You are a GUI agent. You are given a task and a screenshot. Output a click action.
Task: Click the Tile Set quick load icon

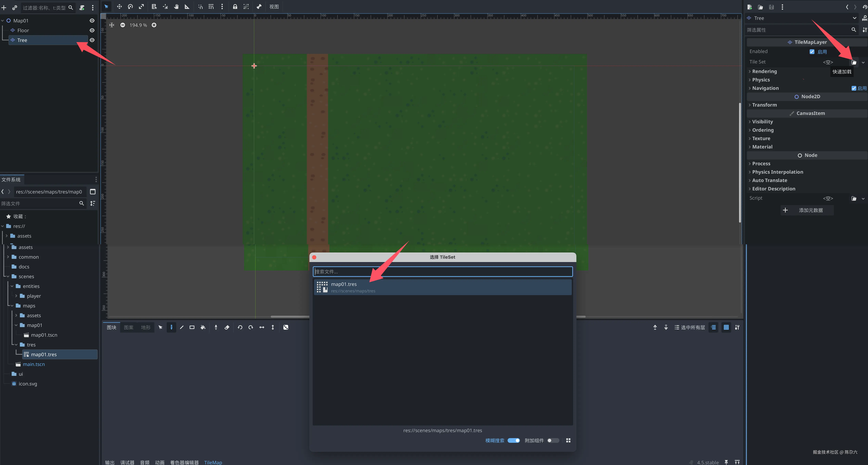(853, 62)
